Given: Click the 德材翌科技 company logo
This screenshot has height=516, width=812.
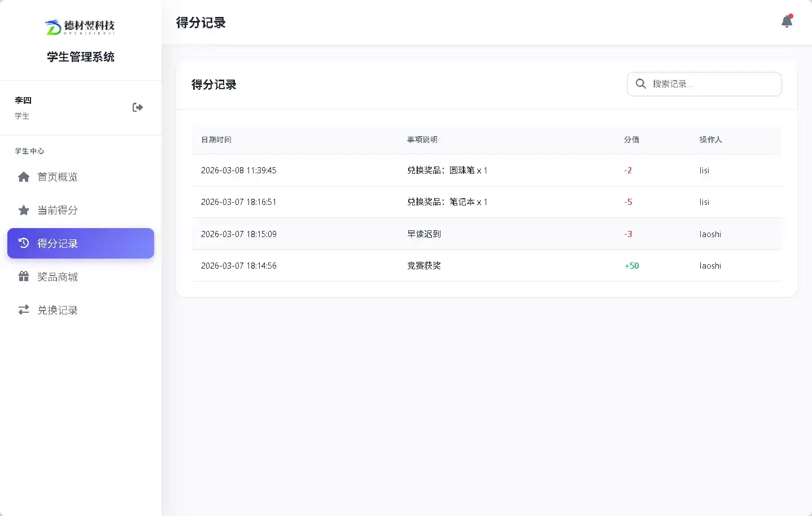Looking at the screenshot, I should point(80,27).
